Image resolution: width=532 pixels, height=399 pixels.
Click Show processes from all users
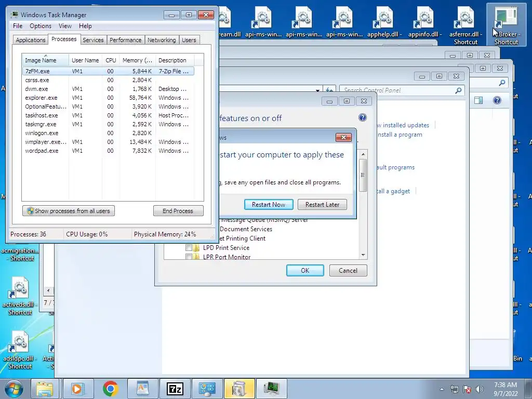[69, 211]
